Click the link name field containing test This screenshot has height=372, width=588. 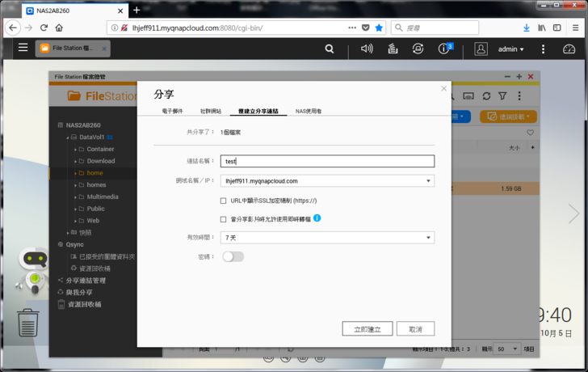pyautogui.click(x=327, y=161)
